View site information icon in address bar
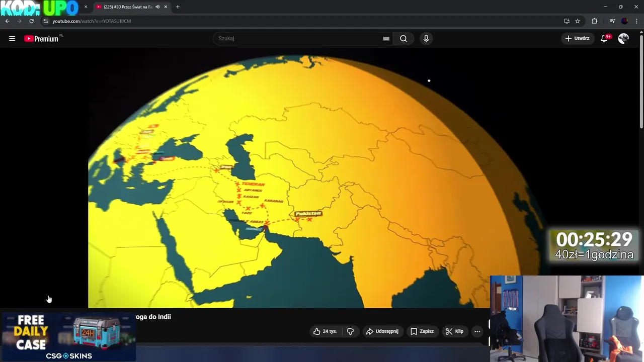Screen dimensions: 644x362 coord(46,21)
